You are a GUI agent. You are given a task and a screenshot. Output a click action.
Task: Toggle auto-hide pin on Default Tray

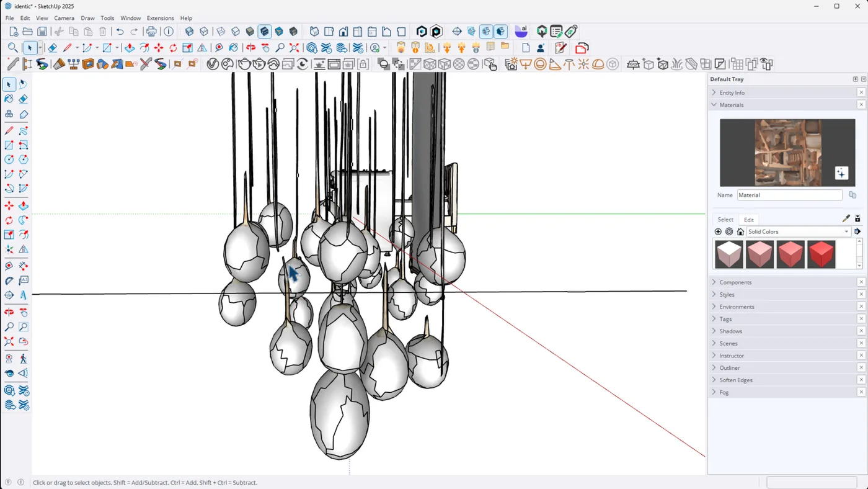[x=855, y=79]
